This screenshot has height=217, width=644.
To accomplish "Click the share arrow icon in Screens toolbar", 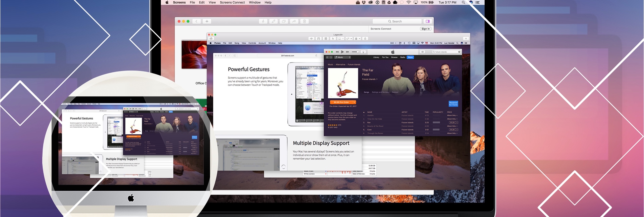I will click(294, 21).
